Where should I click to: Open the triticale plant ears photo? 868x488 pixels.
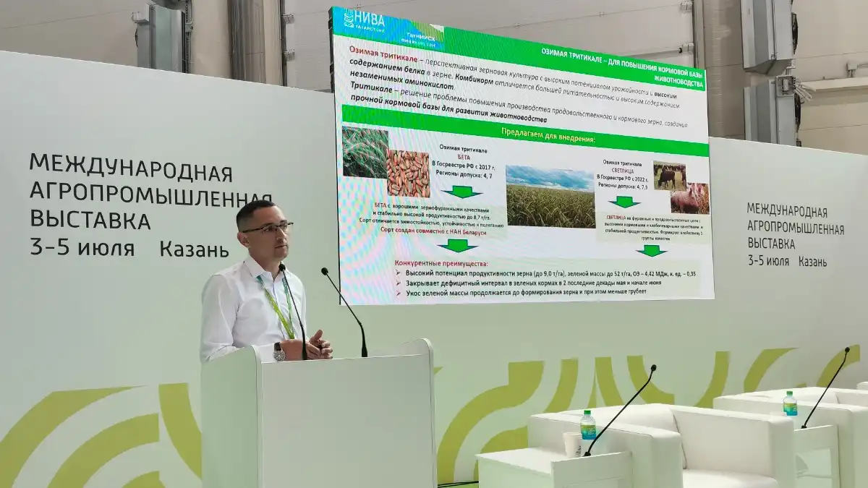365,152
